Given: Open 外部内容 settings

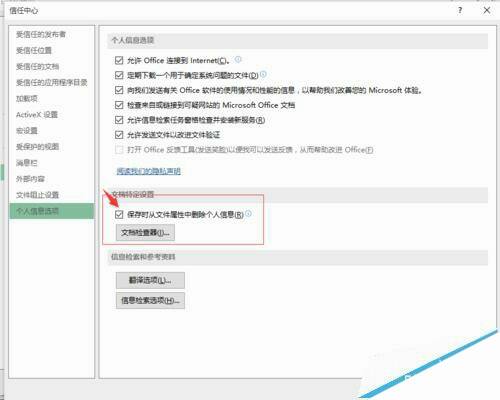Looking at the screenshot, I should 30,179.
